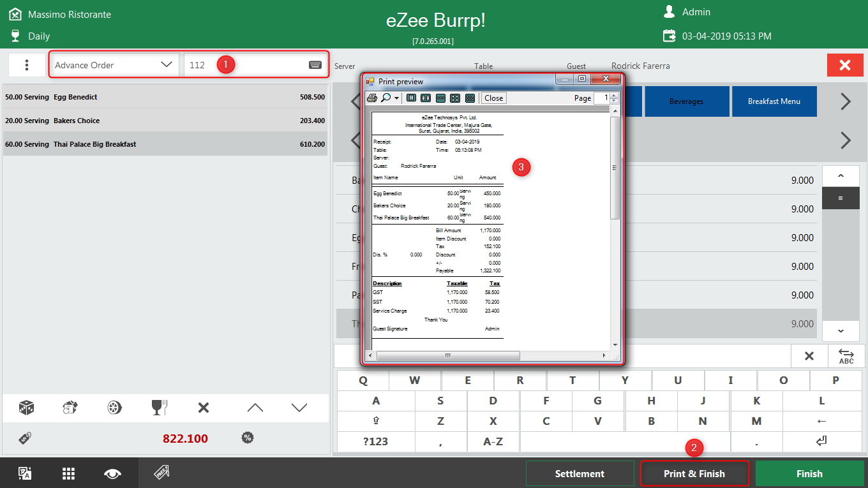
Task: Click the order number field showing 112
Action: (x=255, y=65)
